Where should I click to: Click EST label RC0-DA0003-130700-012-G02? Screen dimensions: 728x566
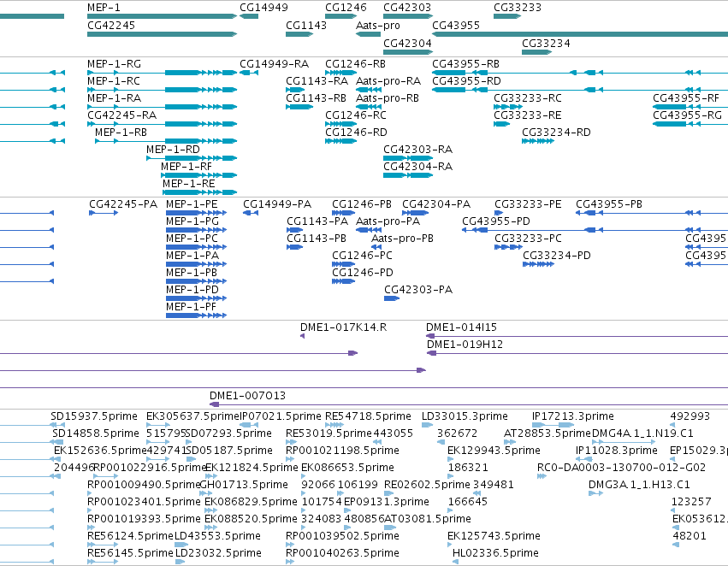click(x=621, y=468)
